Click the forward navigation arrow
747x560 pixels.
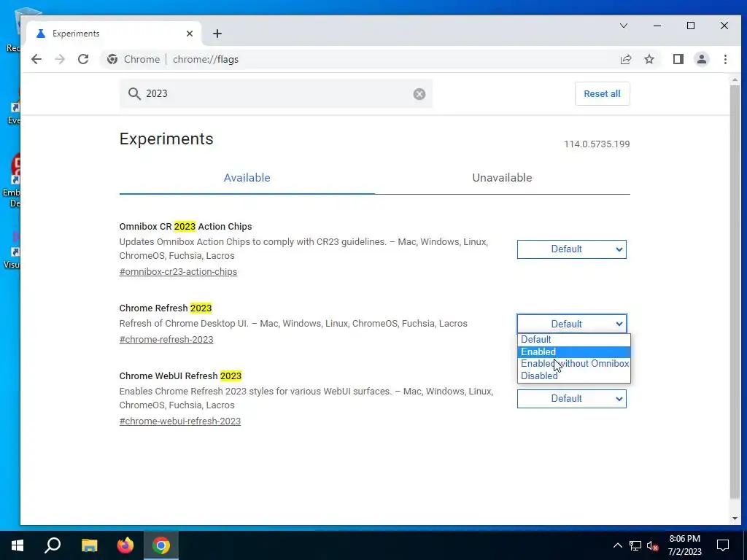(x=60, y=59)
